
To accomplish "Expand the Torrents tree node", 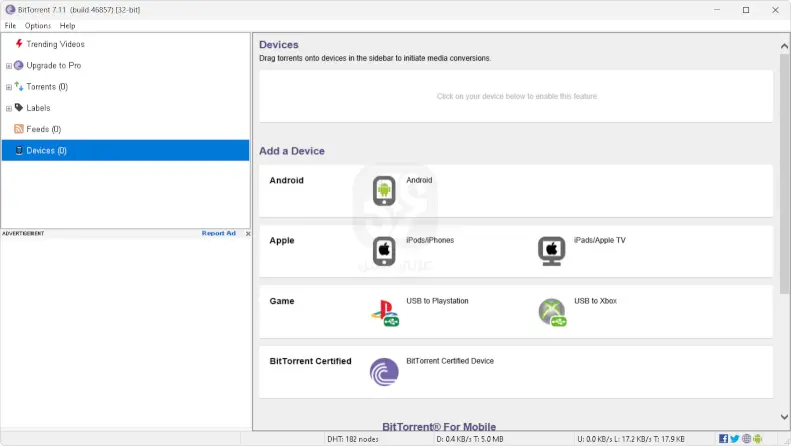I will [9, 87].
